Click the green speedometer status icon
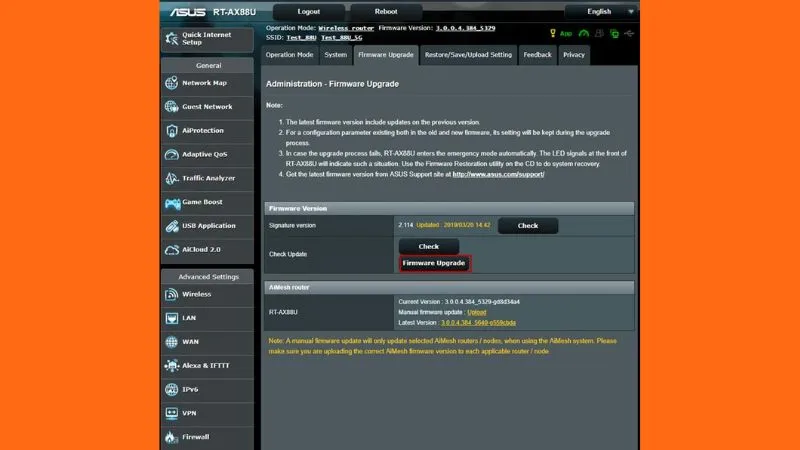800x450 pixels. pyautogui.click(x=584, y=34)
